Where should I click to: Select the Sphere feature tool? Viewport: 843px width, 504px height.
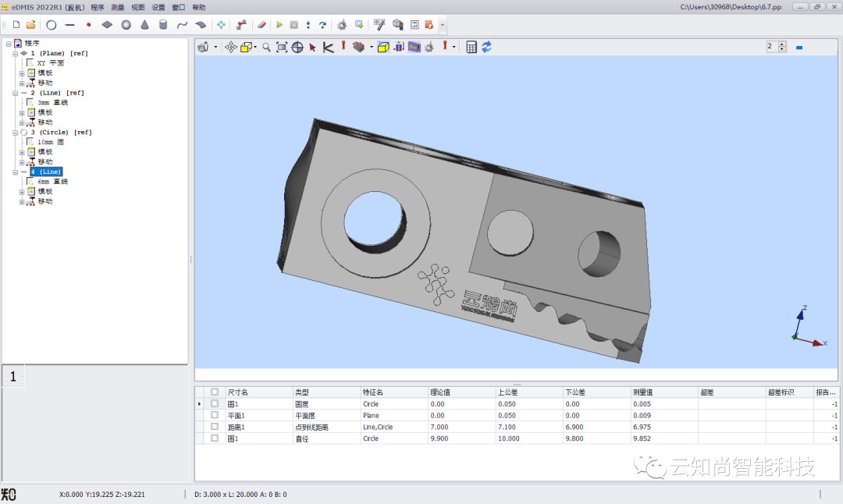coord(126,25)
